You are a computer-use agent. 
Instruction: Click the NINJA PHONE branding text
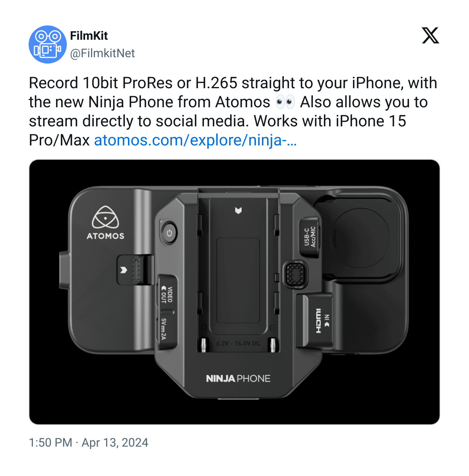tap(238, 379)
